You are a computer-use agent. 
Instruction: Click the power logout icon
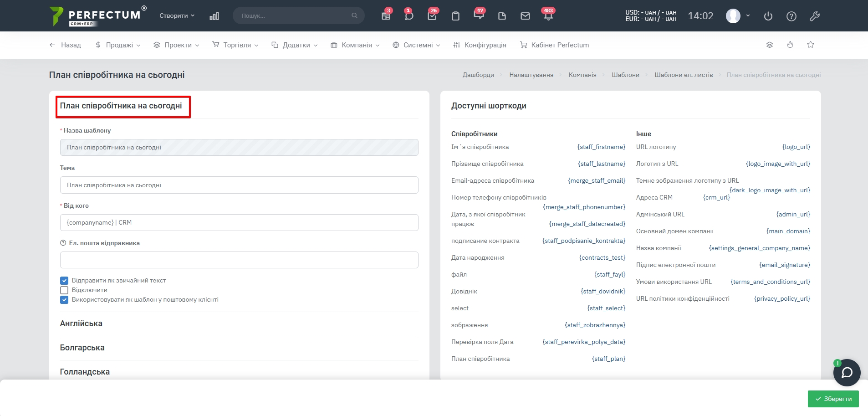tap(768, 16)
